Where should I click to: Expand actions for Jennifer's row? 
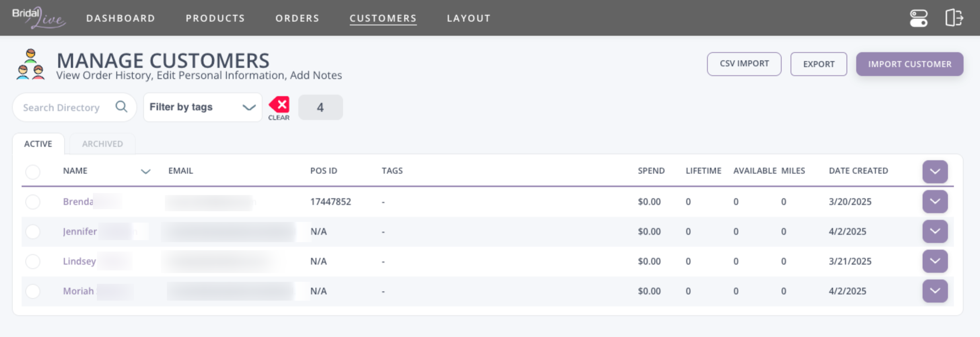click(935, 231)
